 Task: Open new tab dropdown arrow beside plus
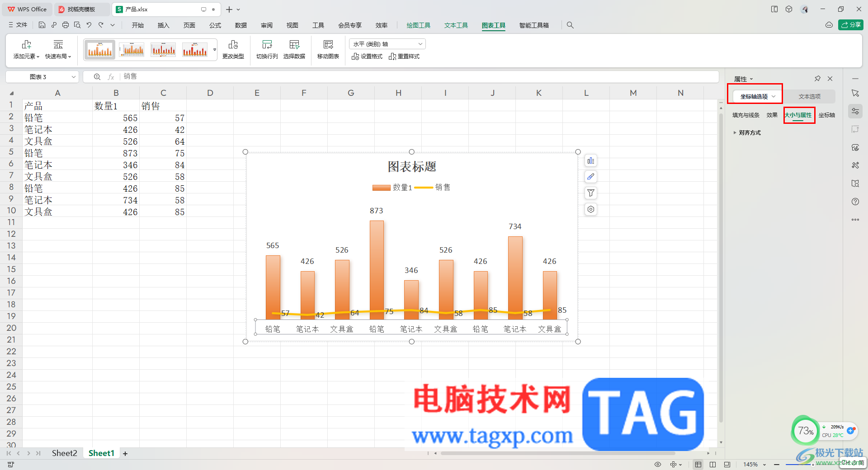(x=239, y=9)
